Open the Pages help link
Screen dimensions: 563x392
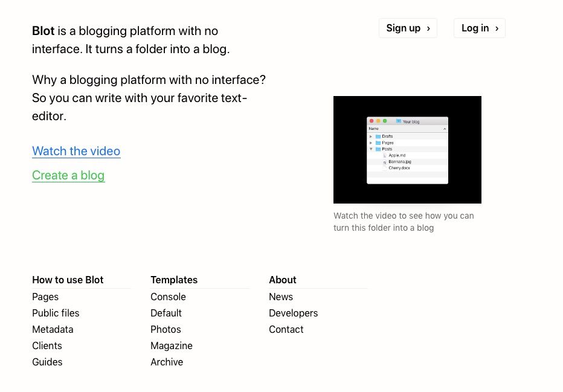(x=45, y=297)
